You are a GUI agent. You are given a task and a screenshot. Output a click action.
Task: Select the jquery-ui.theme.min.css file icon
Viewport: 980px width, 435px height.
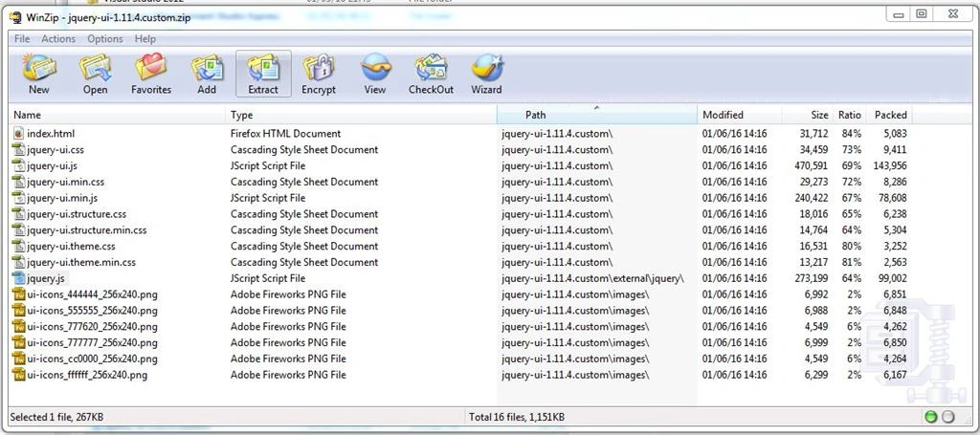point(18,262)
